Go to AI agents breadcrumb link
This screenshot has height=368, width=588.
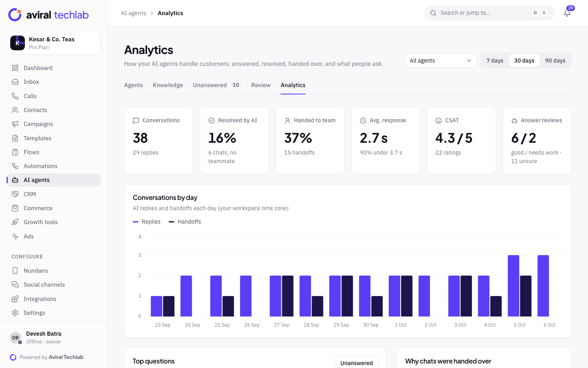[134, 13]
